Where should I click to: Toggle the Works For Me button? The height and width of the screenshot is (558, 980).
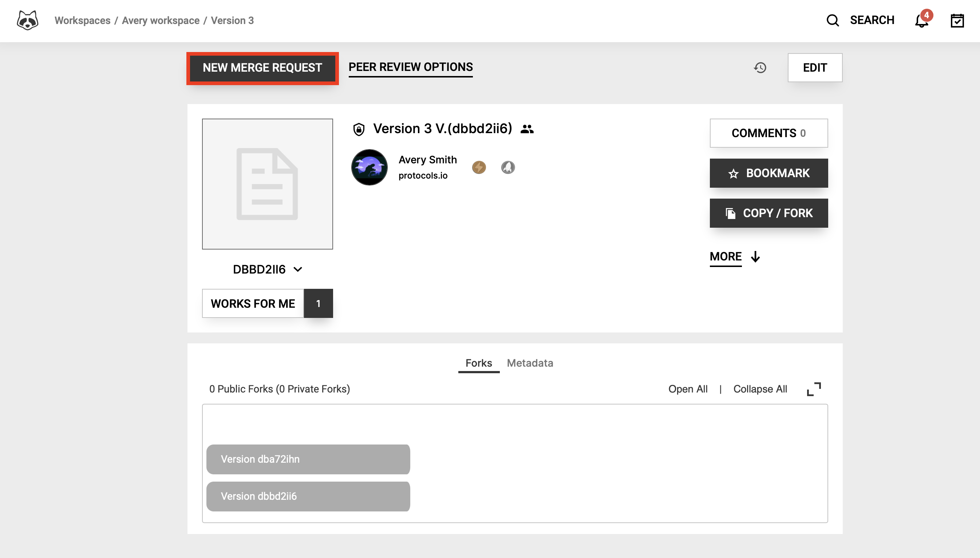[253, 303]
